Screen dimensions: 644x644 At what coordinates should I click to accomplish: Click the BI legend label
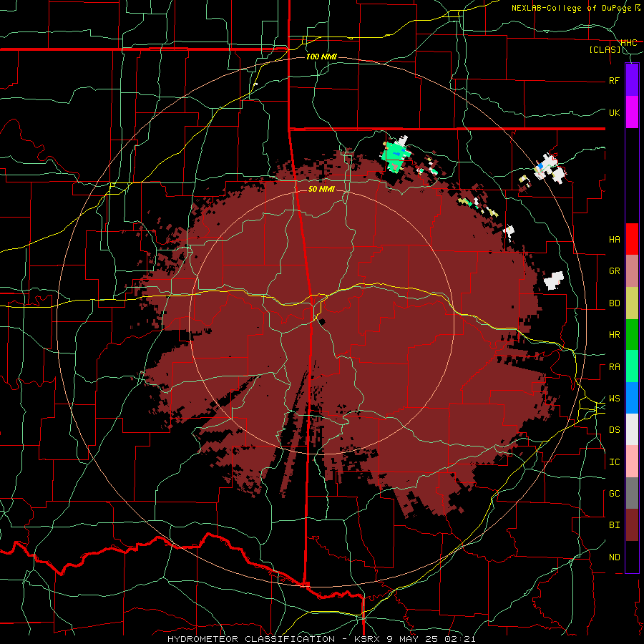point(615,525)
